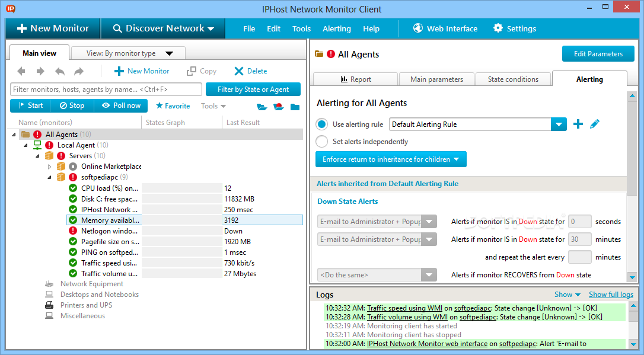Open the Show full logs link

(x=611, y=295)
